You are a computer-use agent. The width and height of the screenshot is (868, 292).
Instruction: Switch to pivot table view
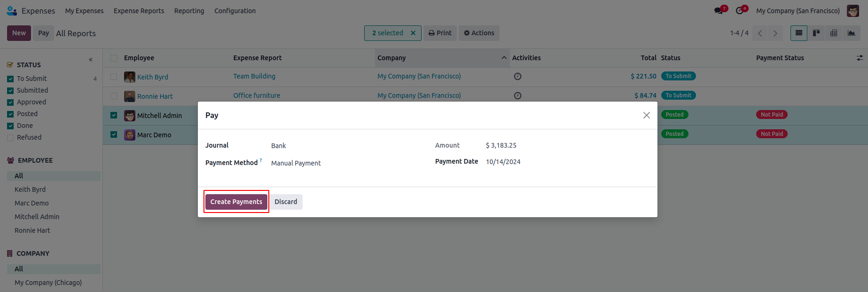click(834, 33)
